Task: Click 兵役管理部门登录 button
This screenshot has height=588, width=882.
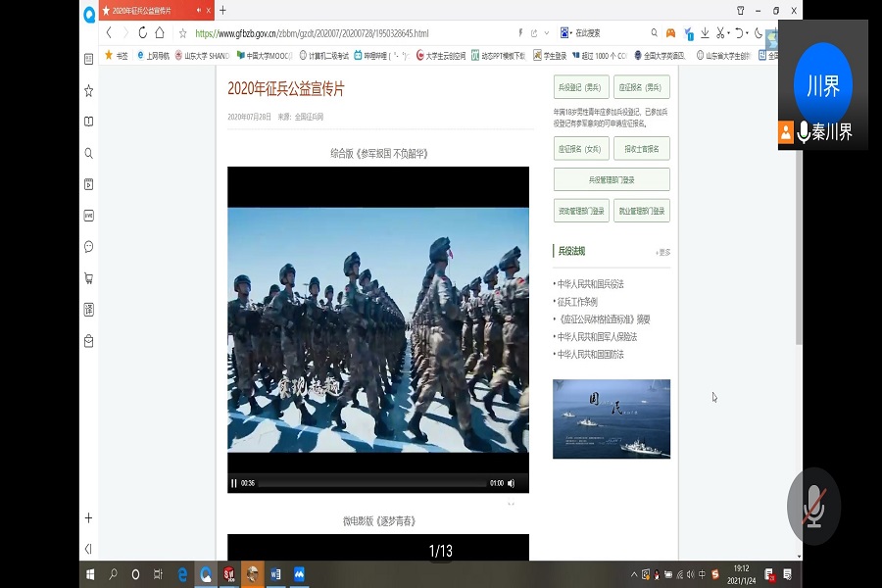Action: 612,179
